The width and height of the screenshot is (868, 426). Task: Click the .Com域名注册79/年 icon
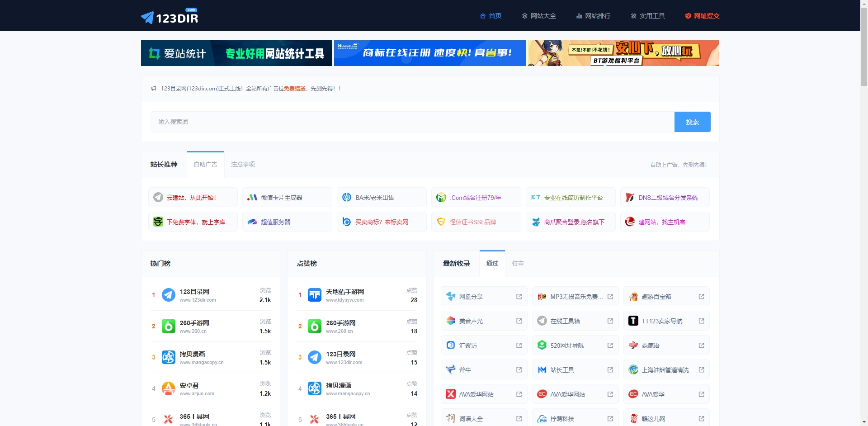441,197
